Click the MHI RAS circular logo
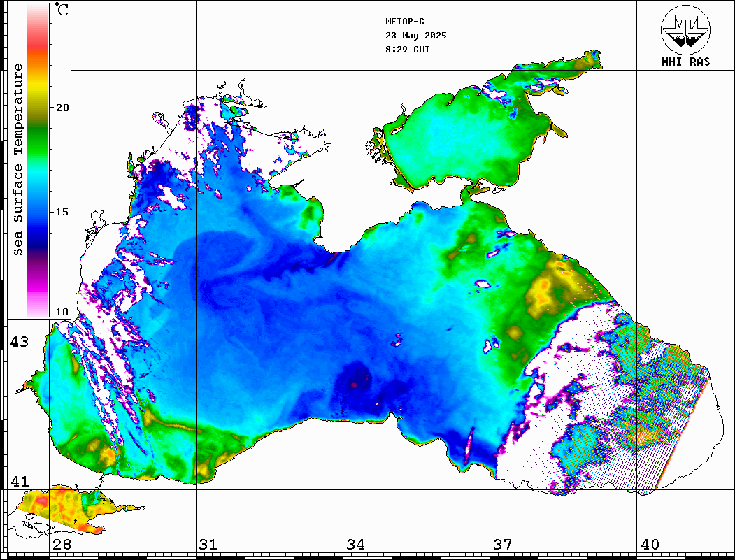The image size is (735, 560). [685, 29]
